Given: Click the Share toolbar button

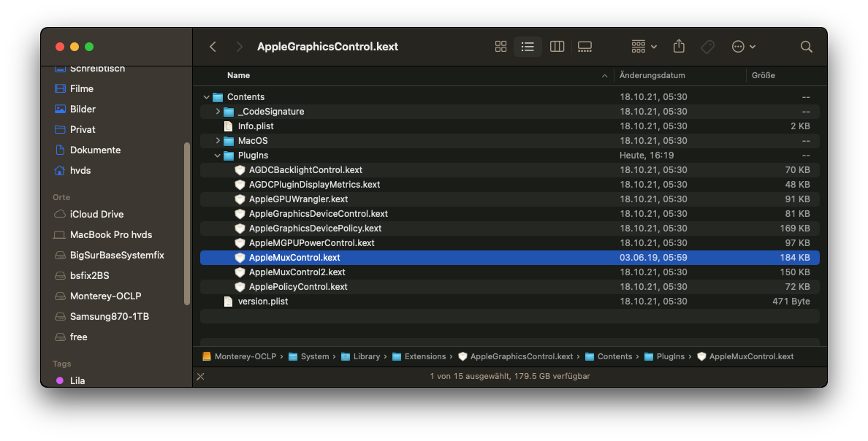Looking at the screenshot, I should (679, 47).
